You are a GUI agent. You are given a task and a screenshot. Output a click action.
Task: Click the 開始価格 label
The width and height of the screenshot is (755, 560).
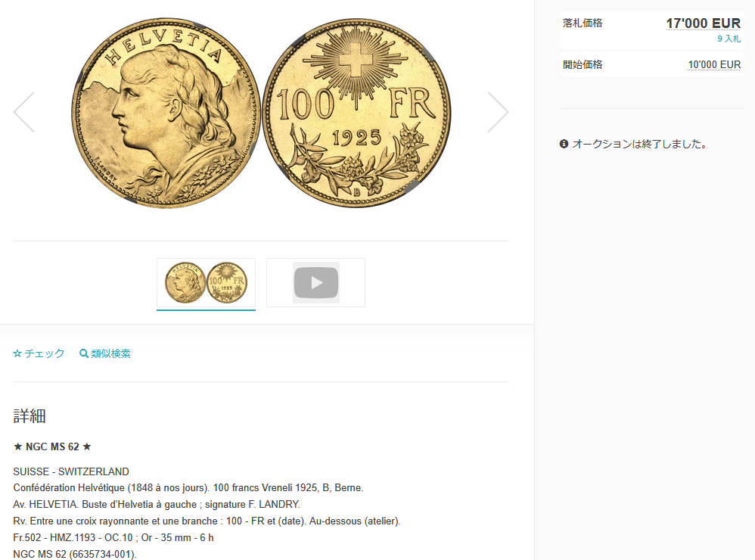tap(583, 64)
